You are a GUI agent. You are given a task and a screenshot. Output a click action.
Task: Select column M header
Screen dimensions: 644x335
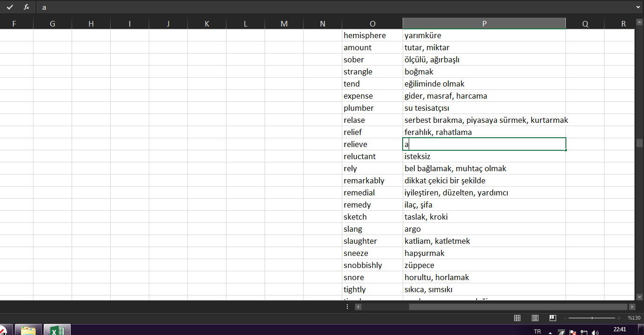(284, 24)
